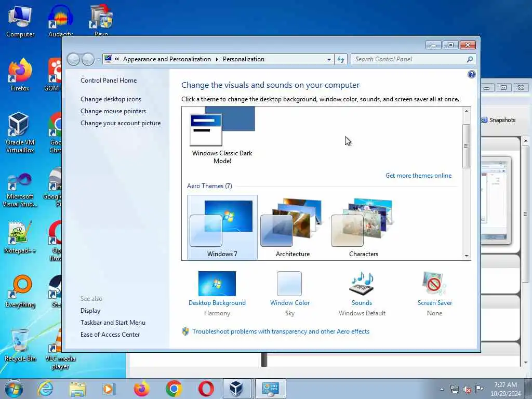Open the Control Panel help icon
532x399 pixels.
pos(471,74)
